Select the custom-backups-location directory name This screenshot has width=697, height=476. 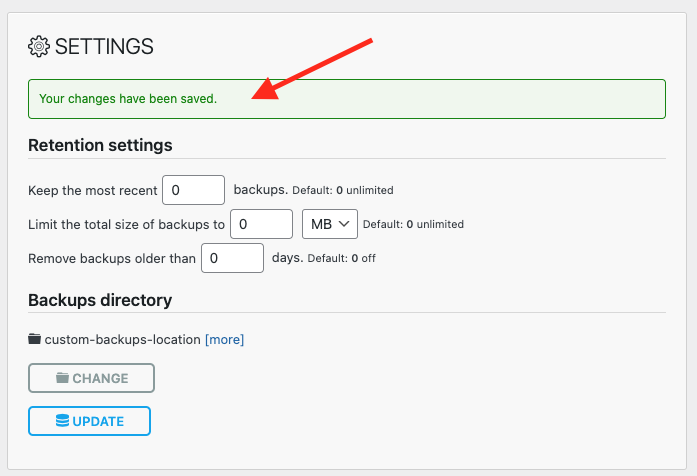122,339
